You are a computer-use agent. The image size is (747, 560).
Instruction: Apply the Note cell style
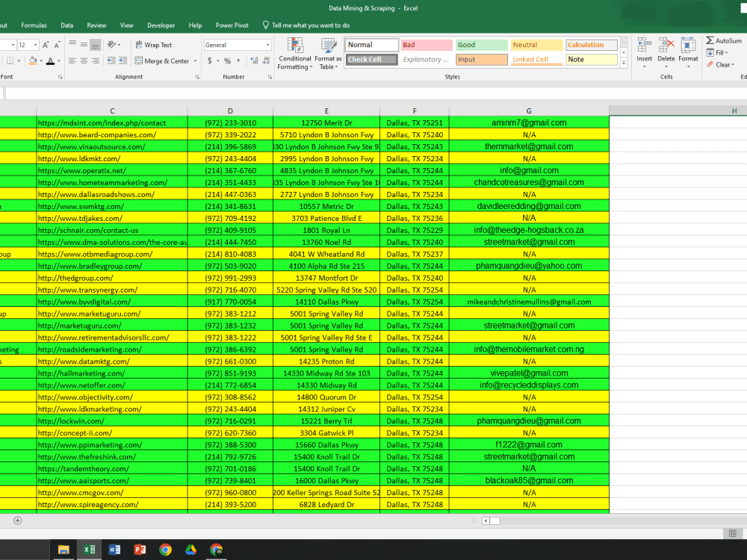pos(592,60)
